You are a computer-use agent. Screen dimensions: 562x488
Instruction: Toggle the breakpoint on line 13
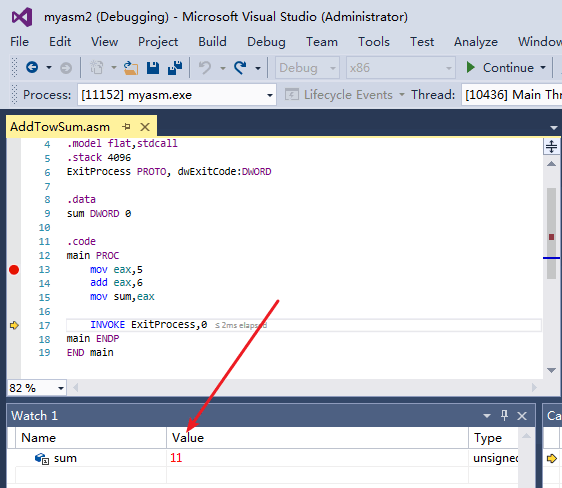pos(14,269)
